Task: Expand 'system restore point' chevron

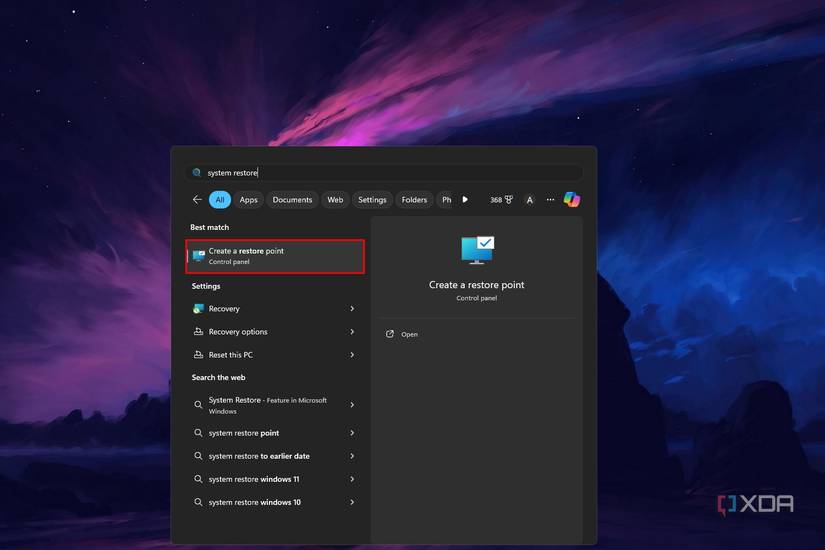Action: click(x=352, y=433)
